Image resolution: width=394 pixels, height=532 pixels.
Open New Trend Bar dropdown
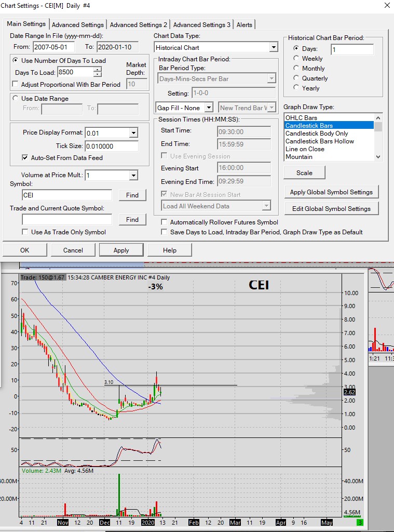[x=271, y=108]
